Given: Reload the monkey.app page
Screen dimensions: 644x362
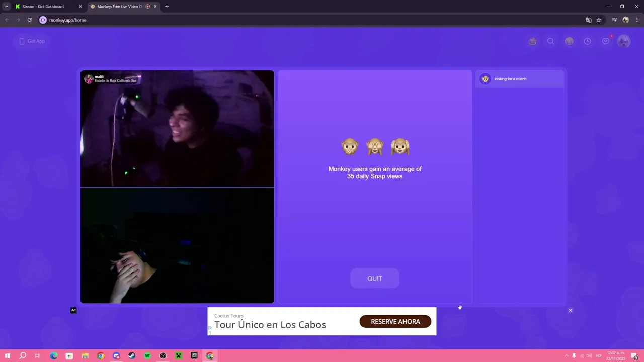Looking at the screenshot, I should tap(29, 20).
